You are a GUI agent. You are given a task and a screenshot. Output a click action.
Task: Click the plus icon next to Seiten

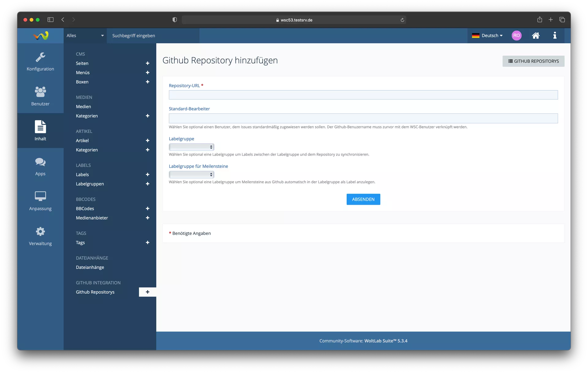coord(147,63)
